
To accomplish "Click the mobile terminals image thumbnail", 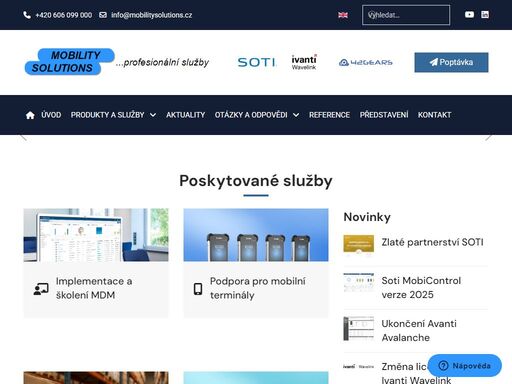I will pos(256,235).
